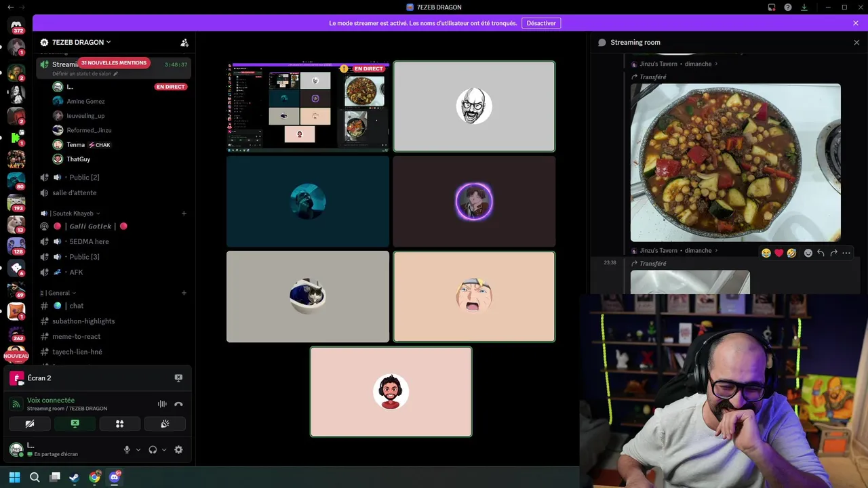The width and height of the screenshot is (868, 488).
Task: Open Discord download update icon
Action: (804, 7)
